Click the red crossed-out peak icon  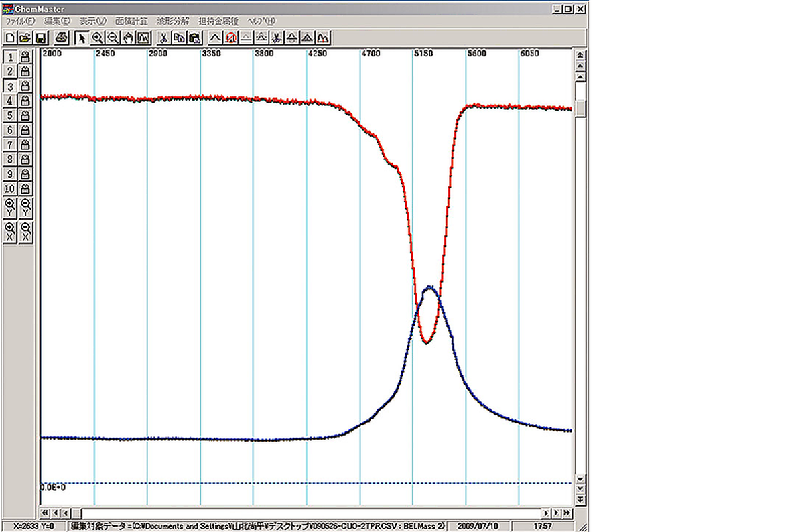click(x=230, y=38)
